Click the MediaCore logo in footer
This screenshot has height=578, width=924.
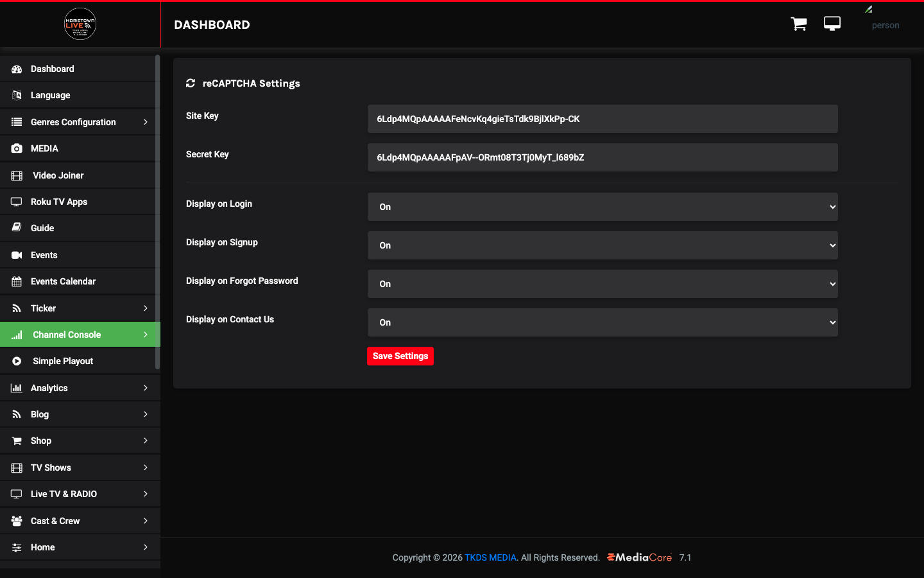point(639,557)
